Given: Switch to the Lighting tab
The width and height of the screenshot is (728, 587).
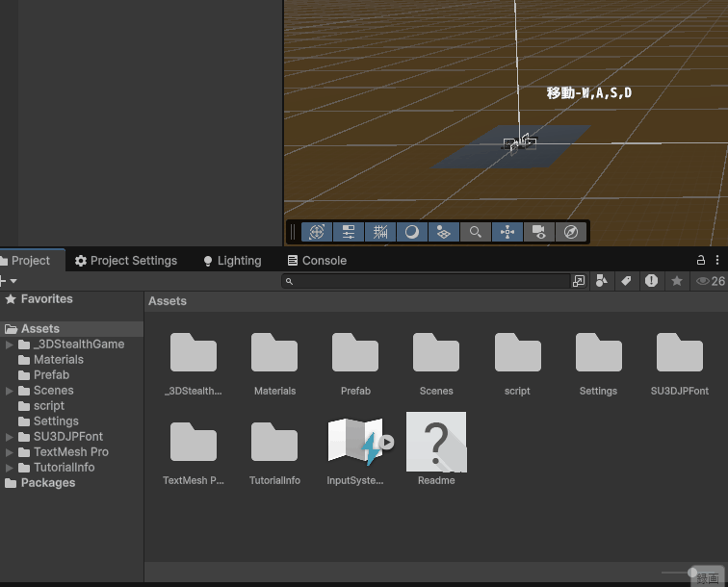Looking at the screenshot, I should [231, 261].
